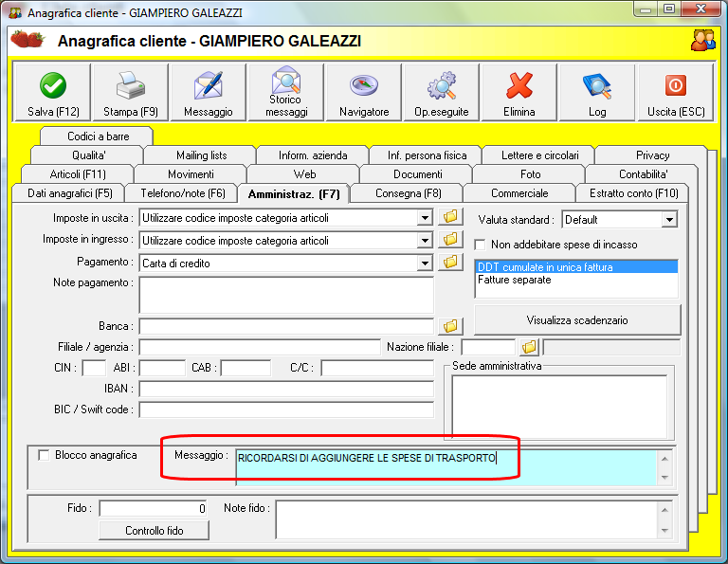Image resolution: width=728 pixels, height=564 pixels.
Task: Click into Note pagamento text area
Action: [286, 295]
